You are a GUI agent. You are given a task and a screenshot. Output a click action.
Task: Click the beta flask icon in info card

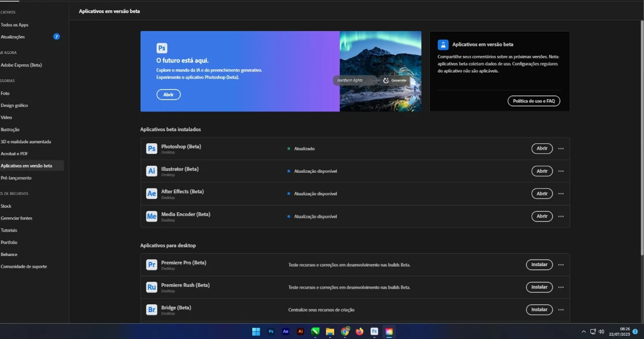click(443, 45)
